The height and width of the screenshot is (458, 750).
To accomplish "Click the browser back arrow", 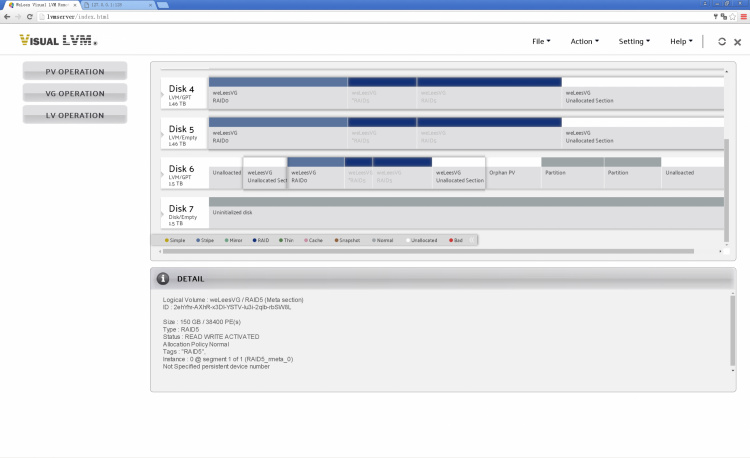I will pos(7,17).
